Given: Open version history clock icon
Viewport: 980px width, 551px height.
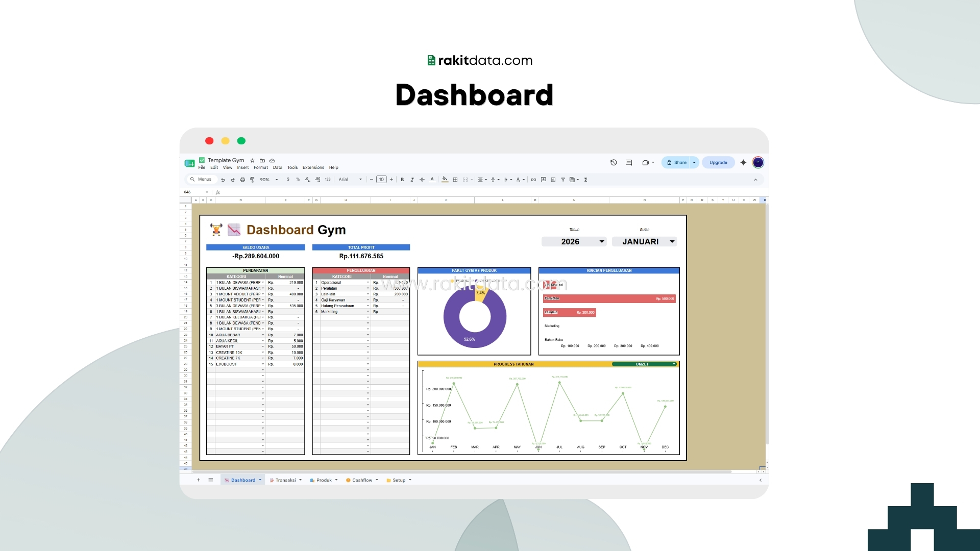Looking at the screenshot, I should pyautogui.click(x=614, y=163).
